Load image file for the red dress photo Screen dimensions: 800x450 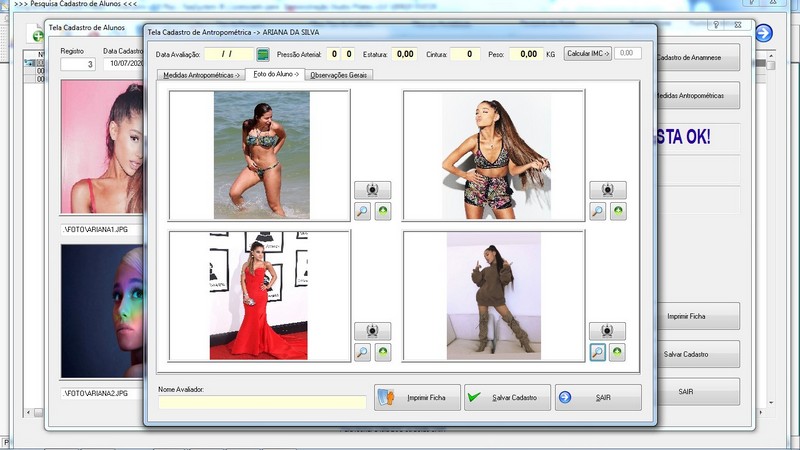coord(383,352)
